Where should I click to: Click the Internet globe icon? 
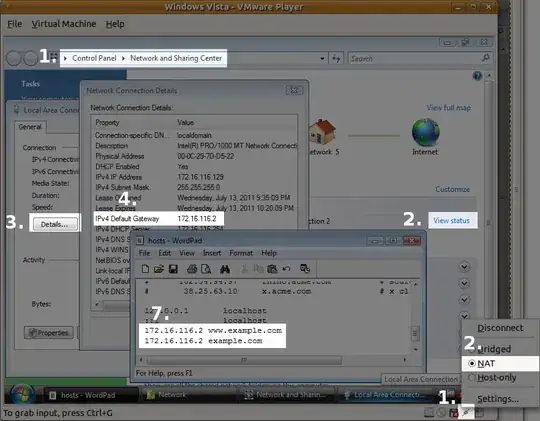point(426,132)
